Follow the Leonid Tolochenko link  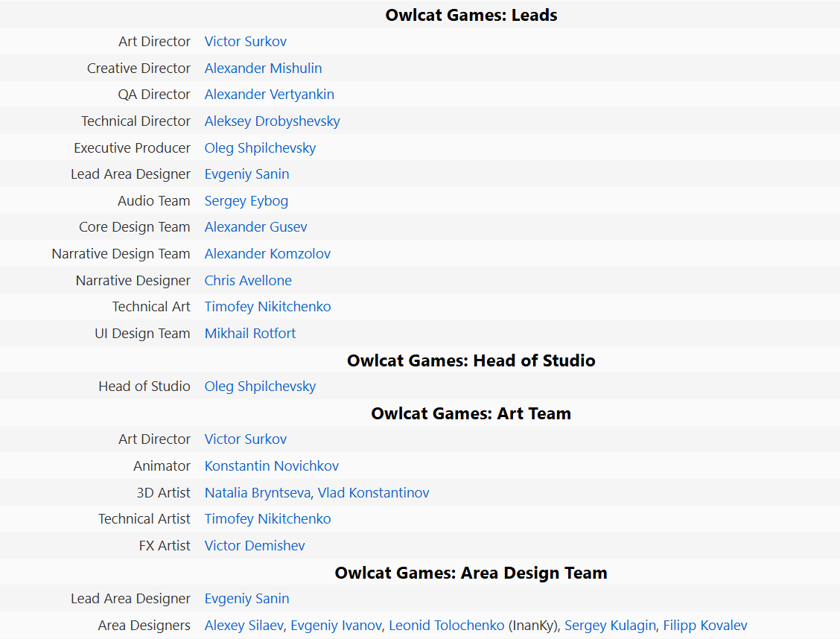[447, 626]
